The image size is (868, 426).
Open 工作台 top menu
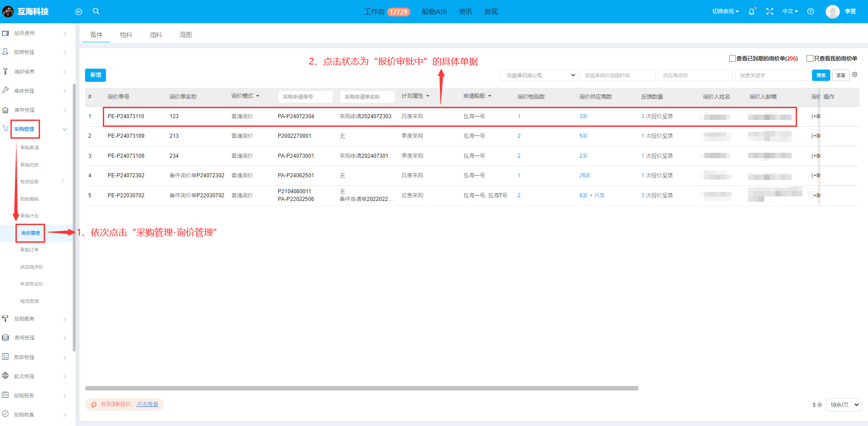[387, 11]
